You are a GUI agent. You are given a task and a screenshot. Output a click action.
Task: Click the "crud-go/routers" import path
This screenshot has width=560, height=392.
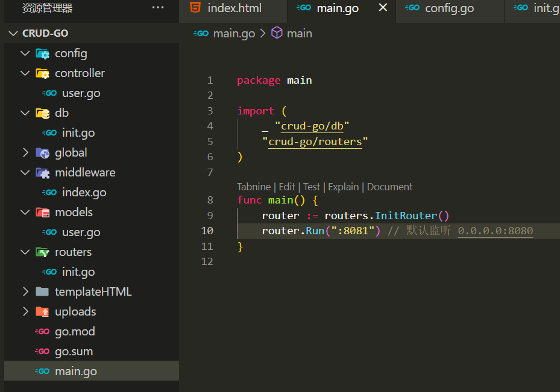315,142
